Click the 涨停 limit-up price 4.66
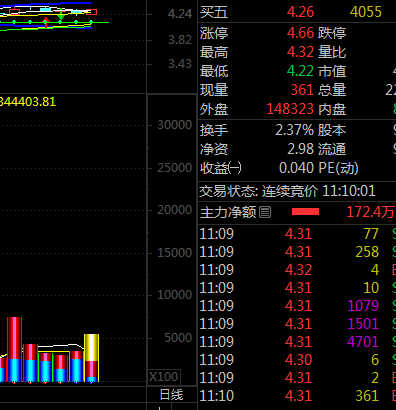 [x=300, y=33]
